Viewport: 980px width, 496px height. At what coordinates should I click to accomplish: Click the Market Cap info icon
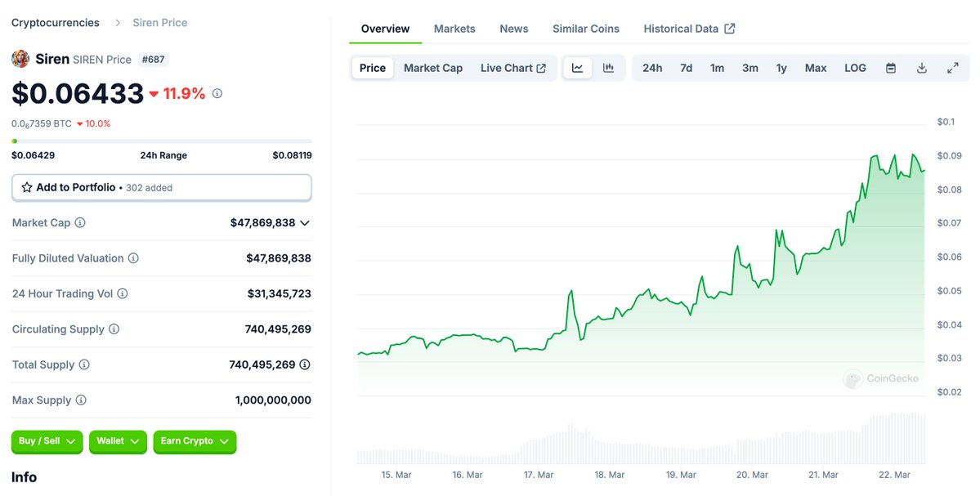coord(80,222)
